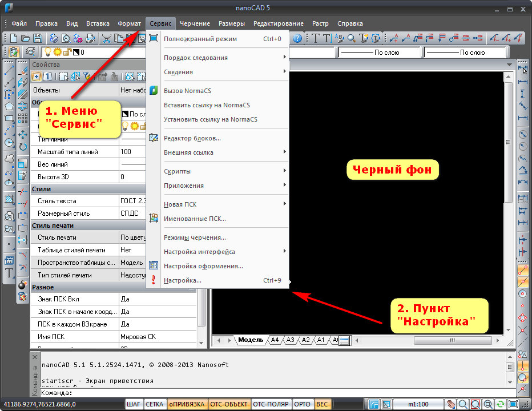Select the Rotate tool icon
This screenshot has width=532, height=411.
click(x=23, y=147)
